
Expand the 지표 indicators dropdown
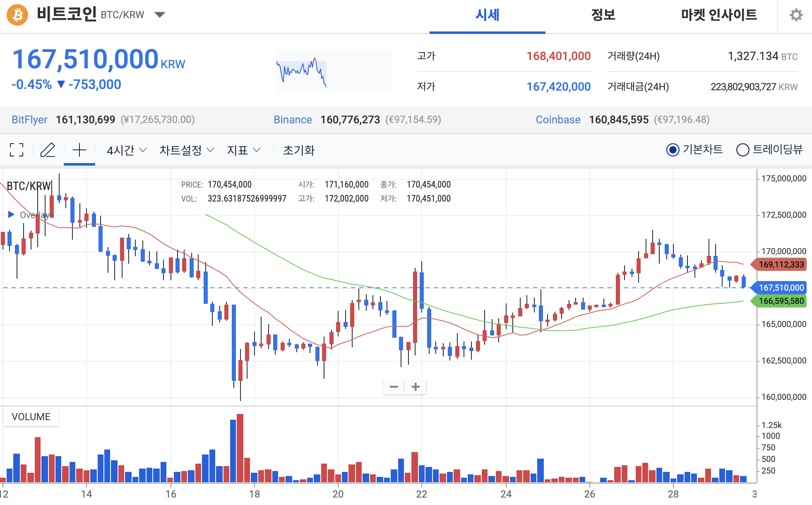coord(243,150)
